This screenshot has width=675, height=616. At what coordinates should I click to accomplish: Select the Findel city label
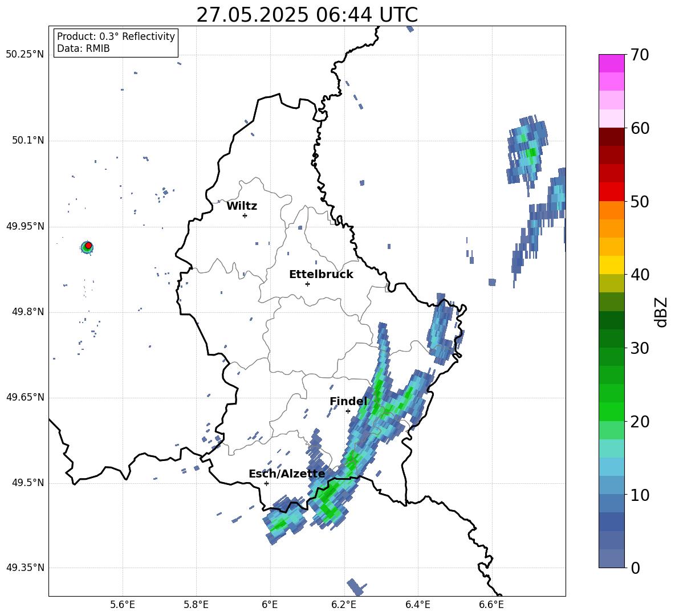coord(348,401)
